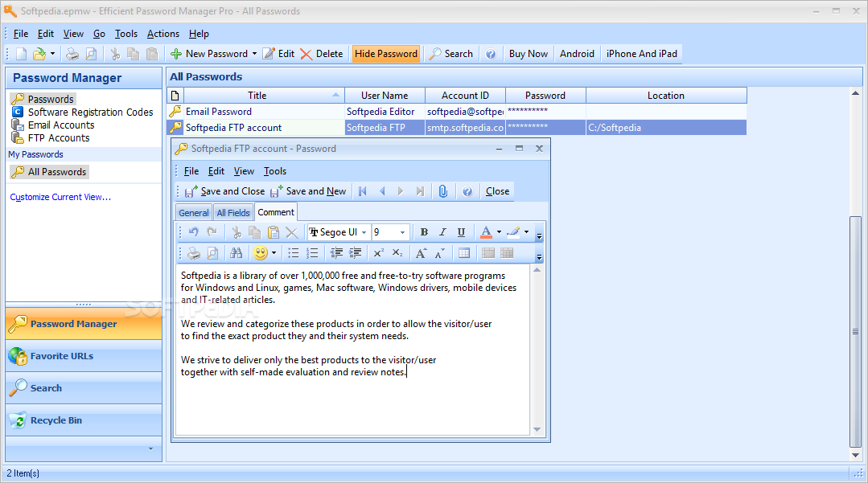Click the Close button in password dialog
868x483 pixels.
tap(498, 191)
